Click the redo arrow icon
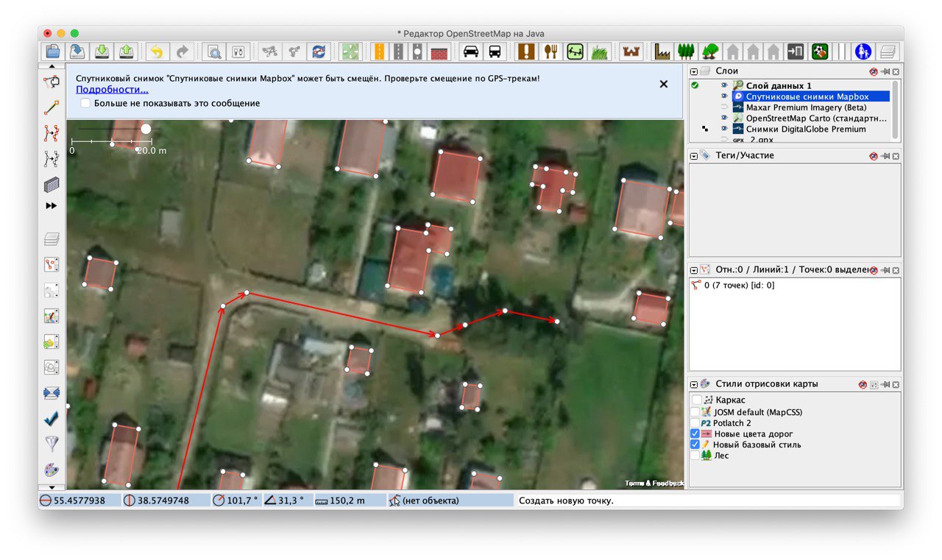Screen dimensions: 942x560 tap(181, 52)
